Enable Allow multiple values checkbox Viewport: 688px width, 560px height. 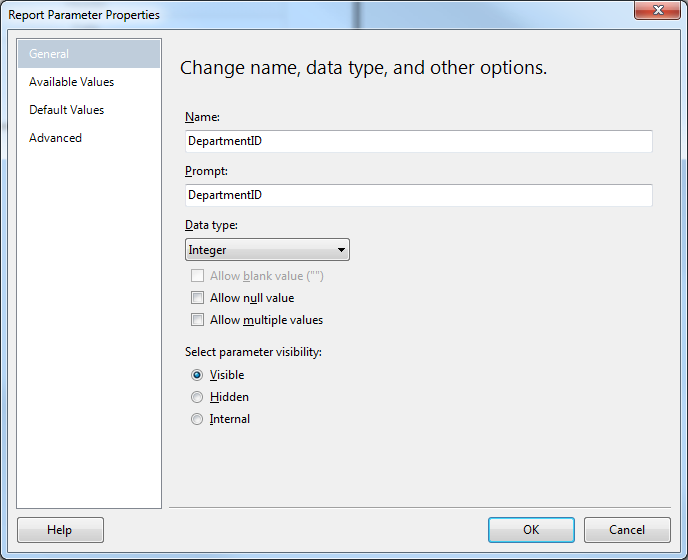point(197,319)
